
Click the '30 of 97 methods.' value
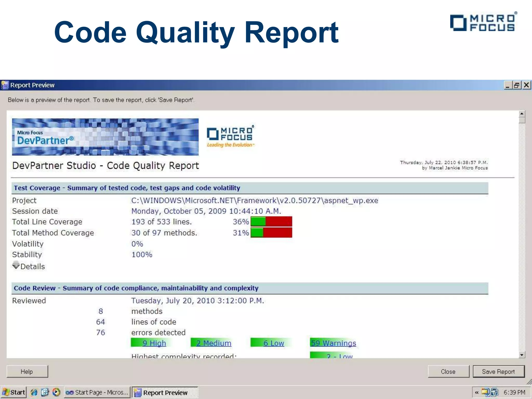click(164, 232)
